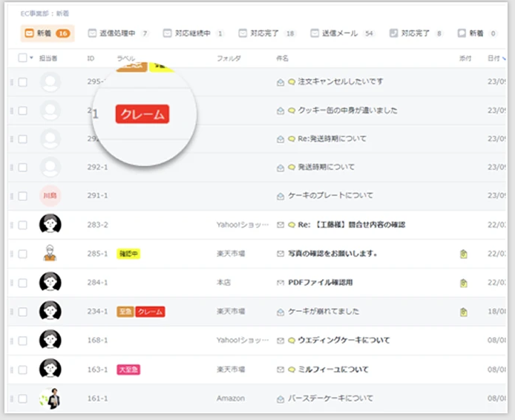
Task: Click the orange 至急 label in row 234-1
Action: pyautogui.click(x=125, y=312)
